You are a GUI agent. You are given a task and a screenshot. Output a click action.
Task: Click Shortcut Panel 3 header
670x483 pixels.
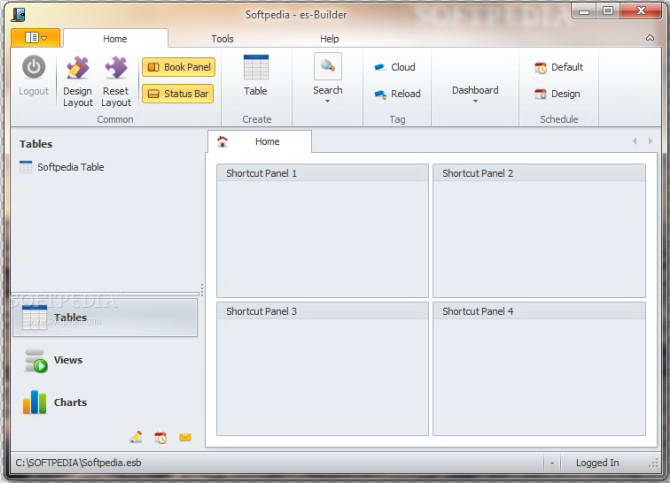click(x=323, y=311)
